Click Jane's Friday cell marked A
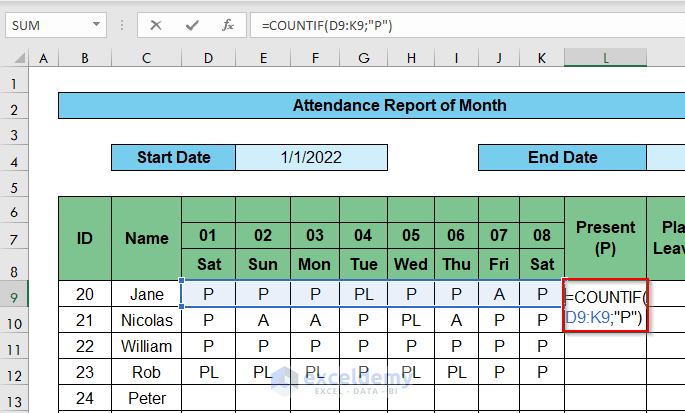The height and width of the screenshot is (413, 685). [498, 294]
